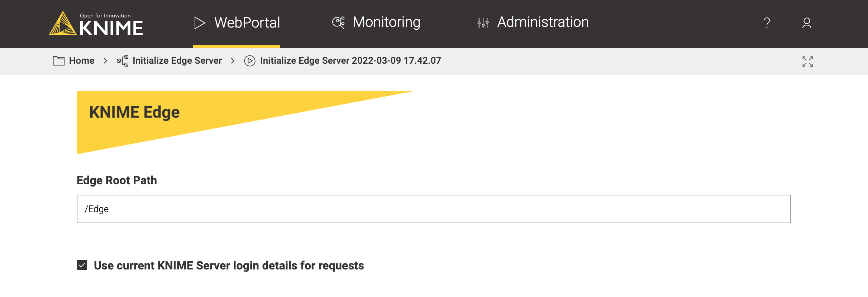The image size is (868, 297).
Task: Click the WebPortal play triangle icon
Action: [200, 23]
